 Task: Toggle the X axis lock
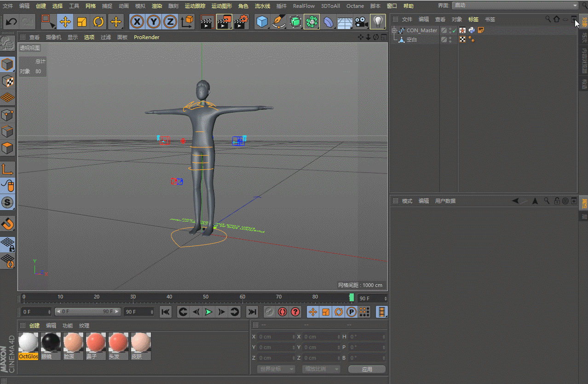tap(137, 22)
